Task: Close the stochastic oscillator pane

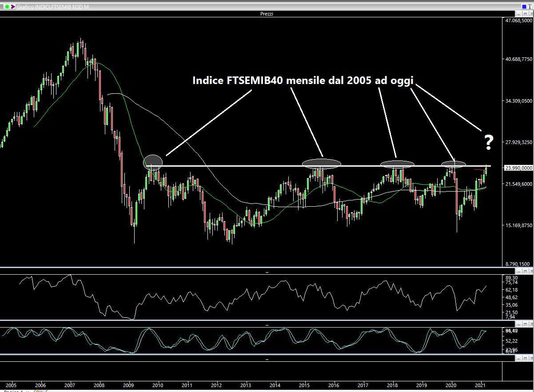Action: (x=530, y=324)
